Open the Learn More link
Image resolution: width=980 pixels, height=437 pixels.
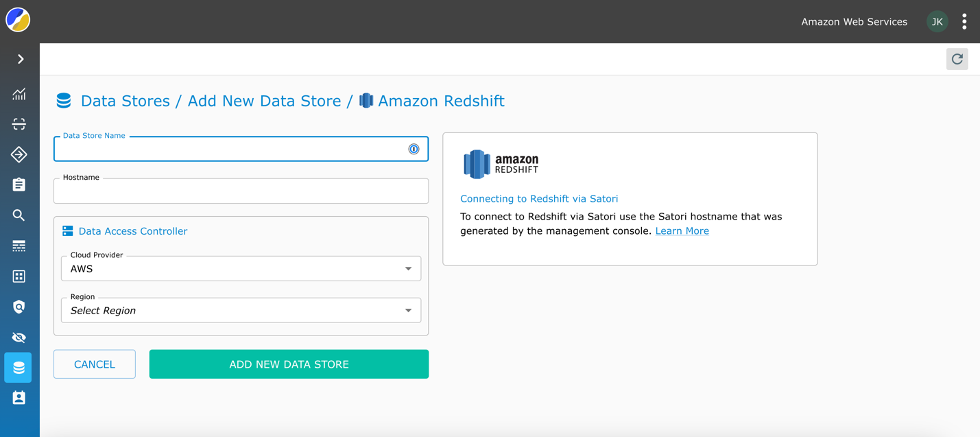point(682,231)
